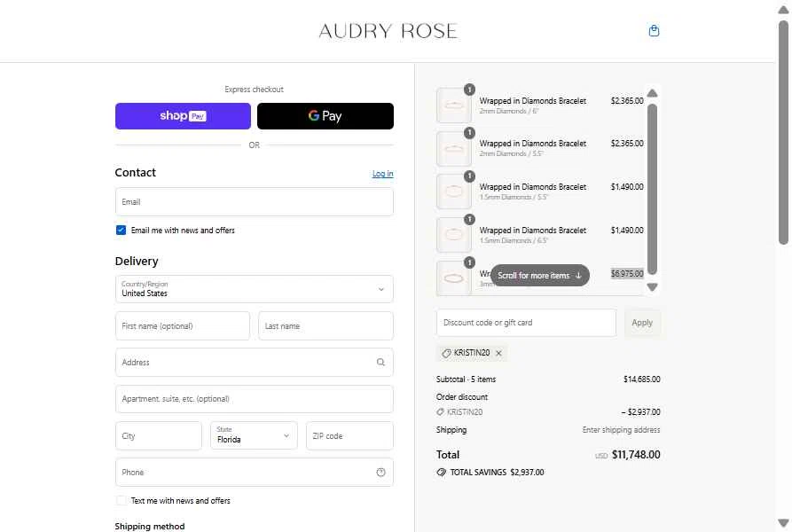Click the Audry Rose logo
The width and height of the screenshot is (792, 532).
[388, 31]
